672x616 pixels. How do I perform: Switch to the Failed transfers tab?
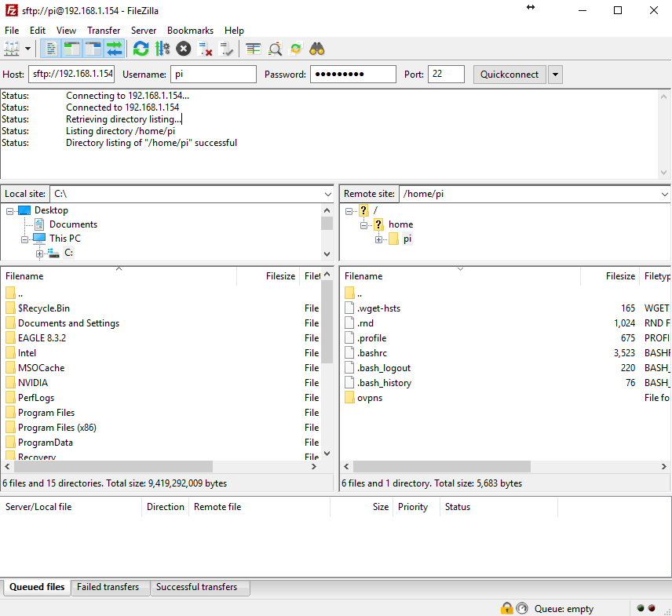pyautogui.click(x=108, y=587)
